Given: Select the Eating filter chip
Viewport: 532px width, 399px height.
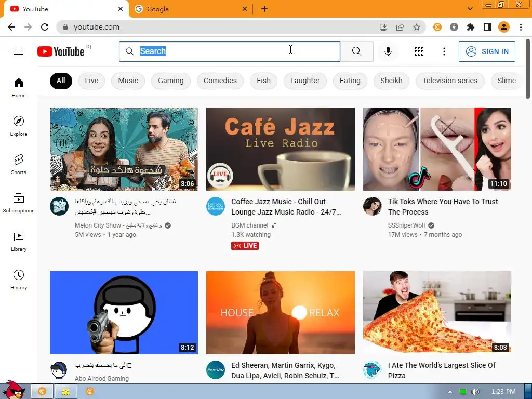Looking at the screenshot, I should click(350, 81).
